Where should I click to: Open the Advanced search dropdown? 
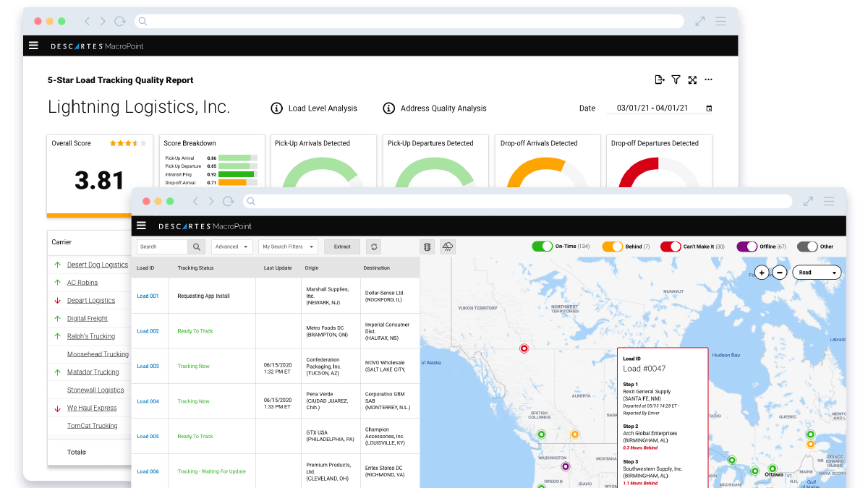click(x=231, y=247)
